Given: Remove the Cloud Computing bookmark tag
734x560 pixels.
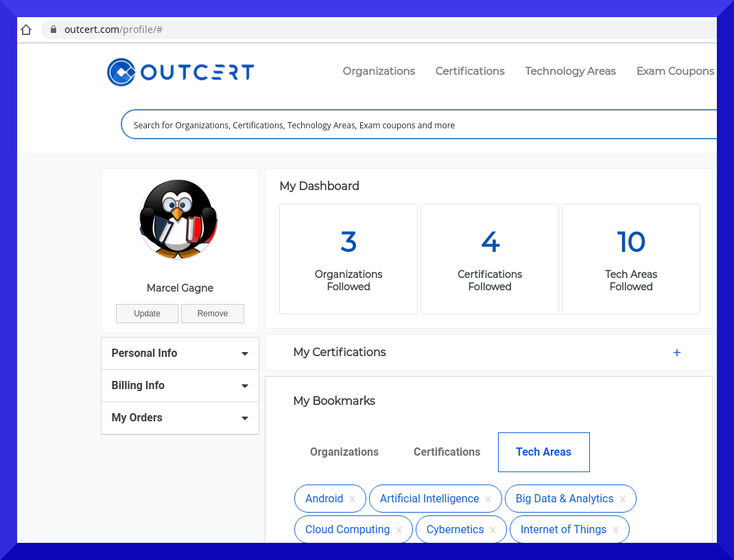Looking at the screenshot, I should point(399,530).
